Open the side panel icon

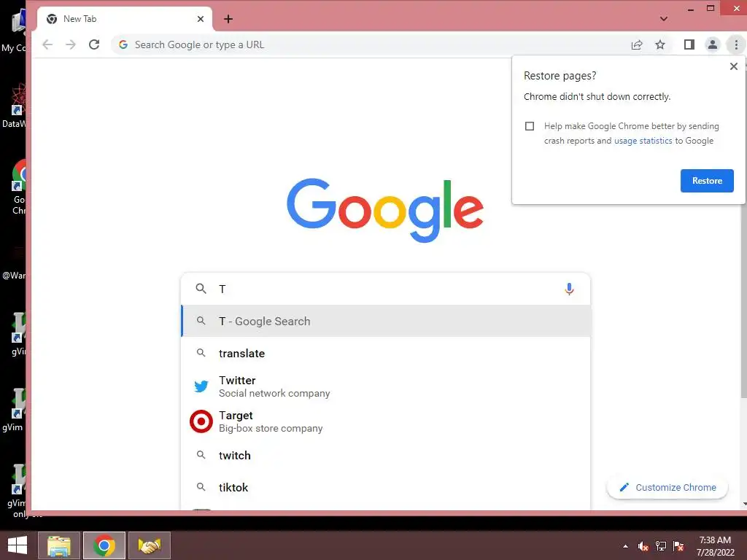coord(689,44)
